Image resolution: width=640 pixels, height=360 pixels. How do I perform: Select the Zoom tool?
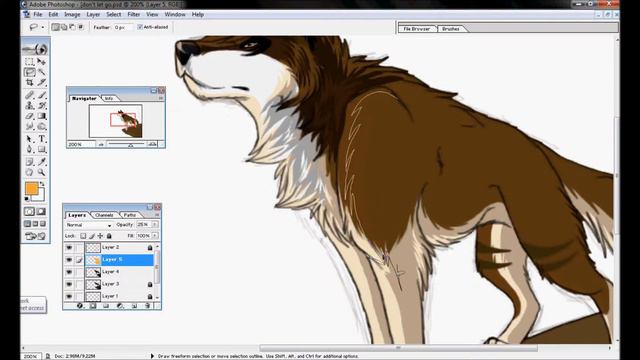(42, 172)
